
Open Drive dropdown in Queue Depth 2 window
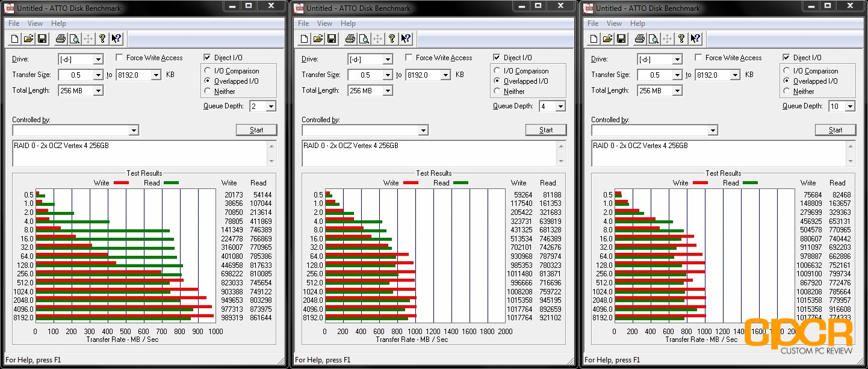98,60
